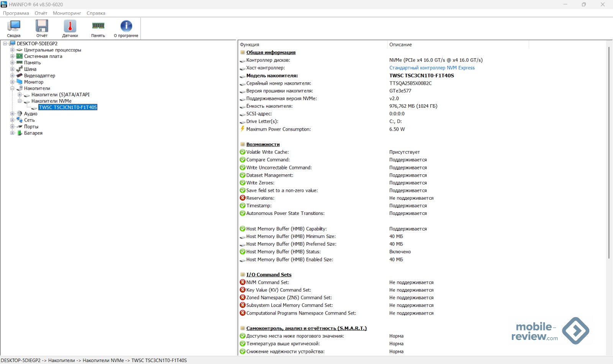This screenshot has width=613, height=364.
Task: Click the status bar path text
Action: [x=94, y=360]
